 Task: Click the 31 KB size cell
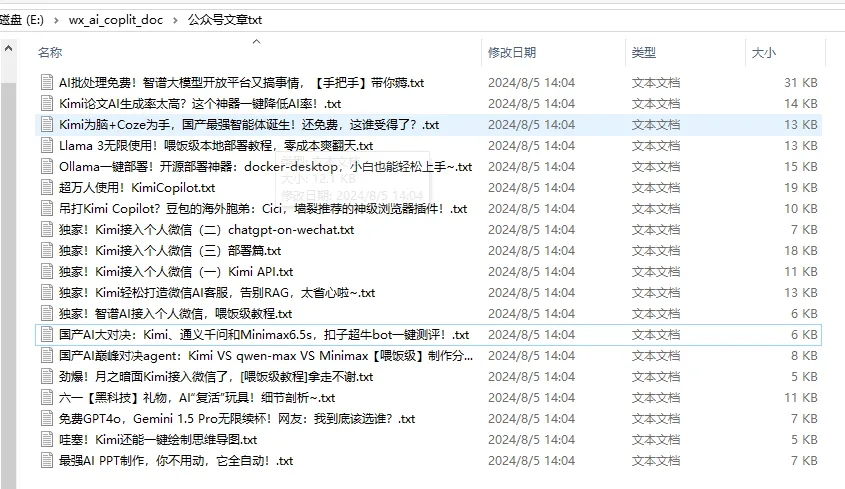(801, 82)
